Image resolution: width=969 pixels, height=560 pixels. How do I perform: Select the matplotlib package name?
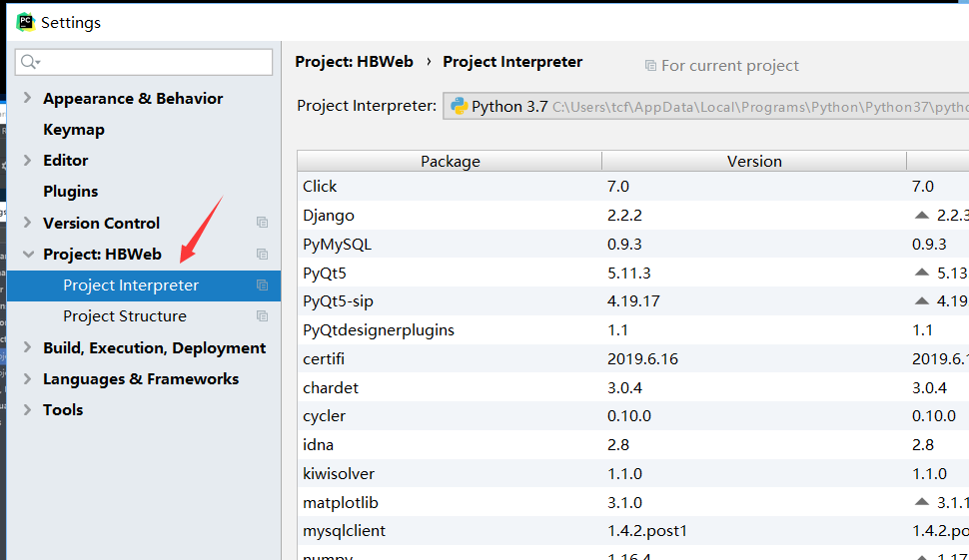[341, 502]
